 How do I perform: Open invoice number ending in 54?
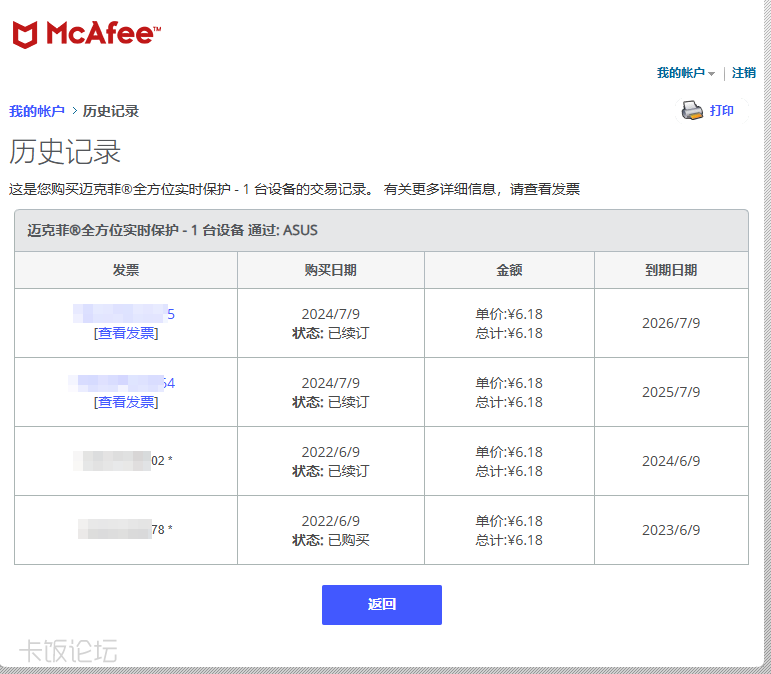121,383
